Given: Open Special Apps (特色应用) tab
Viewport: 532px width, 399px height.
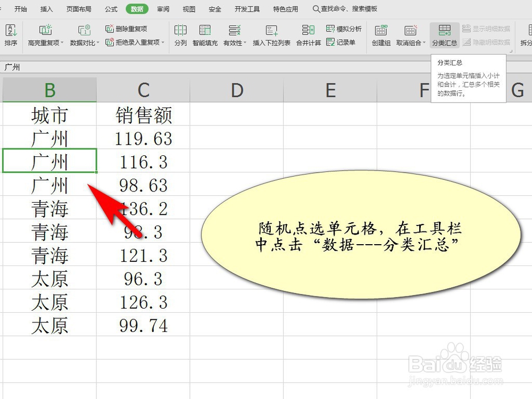Looking at the screenshot, I should [x=286, y=9].
